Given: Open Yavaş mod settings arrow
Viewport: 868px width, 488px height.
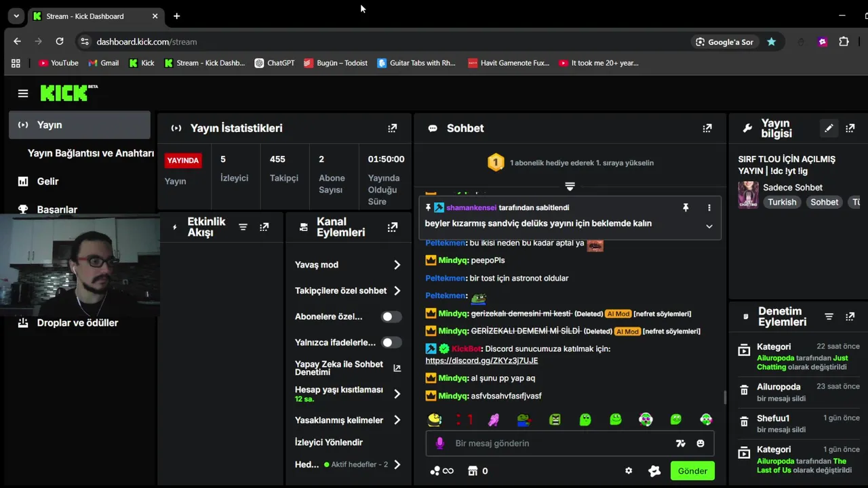Looking at the screenshot, I should point(397,265).
